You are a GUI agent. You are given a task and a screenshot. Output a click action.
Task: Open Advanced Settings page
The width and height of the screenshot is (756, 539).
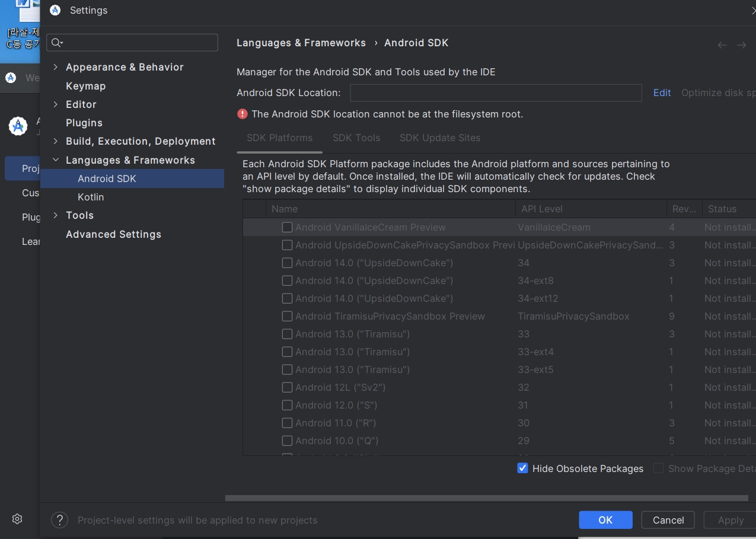[x=113, y=234]
